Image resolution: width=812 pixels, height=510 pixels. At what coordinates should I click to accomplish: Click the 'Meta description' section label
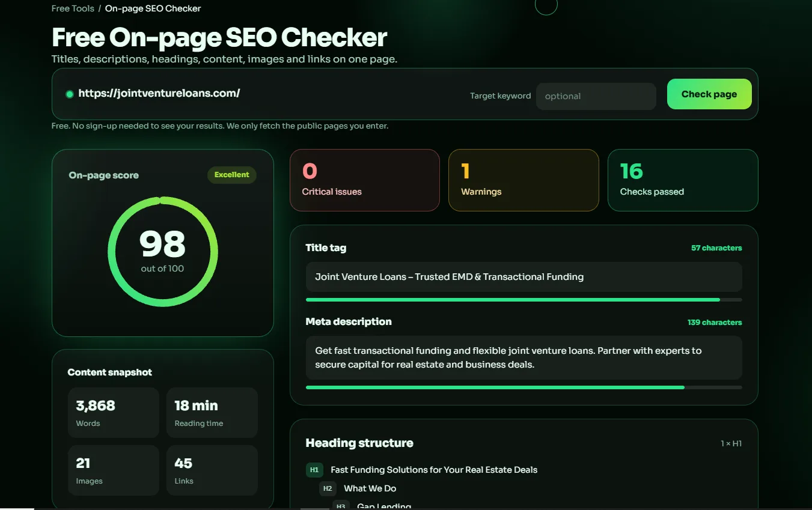349,322
